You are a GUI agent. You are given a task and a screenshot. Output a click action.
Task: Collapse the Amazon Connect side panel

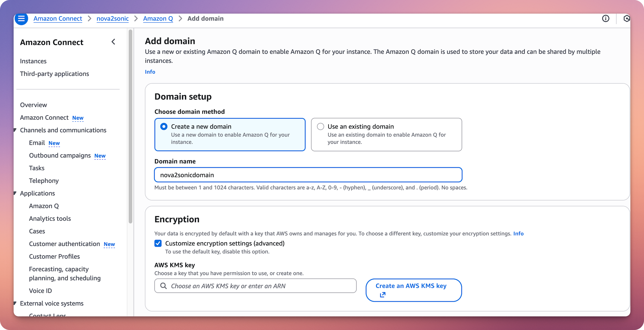click(x=113, y=42)
